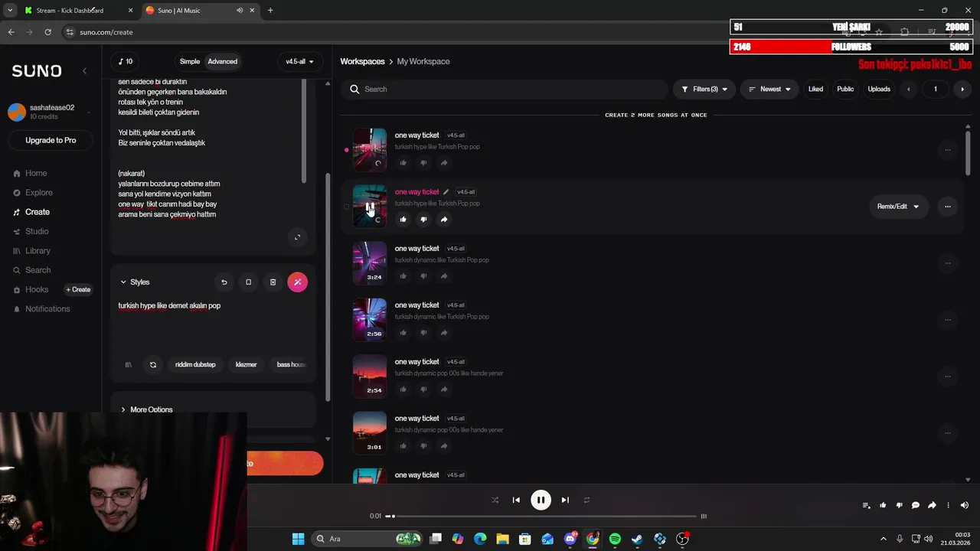Open comments for the playing track
The height and width of the screenshot is (551, 980).
pyautogui.click(x=916, y=505)
